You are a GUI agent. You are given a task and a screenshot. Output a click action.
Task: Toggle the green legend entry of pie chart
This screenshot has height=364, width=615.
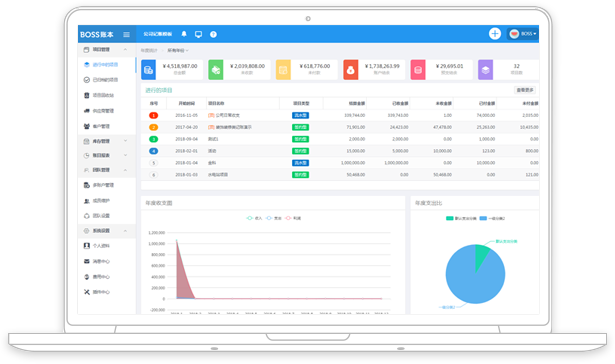(461, 218)
